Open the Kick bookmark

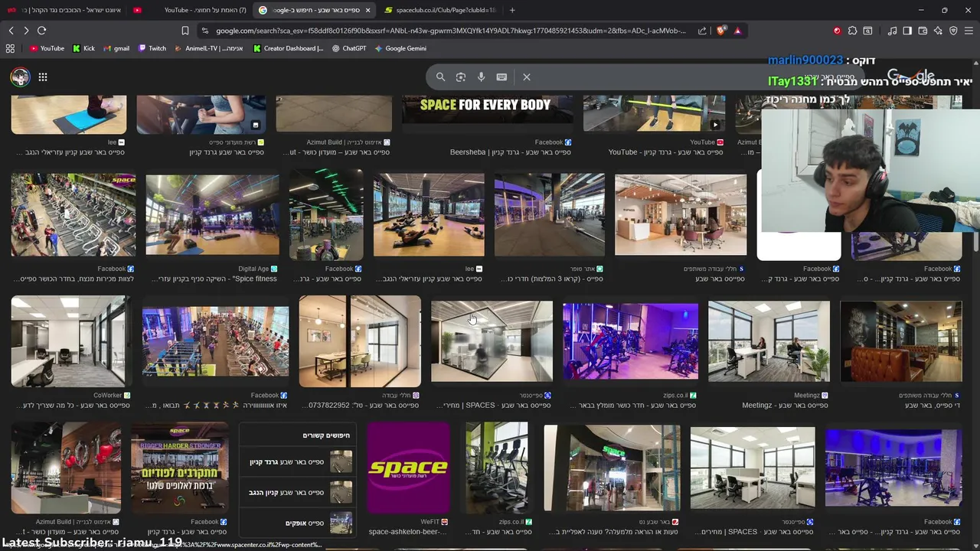click(83, 48)
